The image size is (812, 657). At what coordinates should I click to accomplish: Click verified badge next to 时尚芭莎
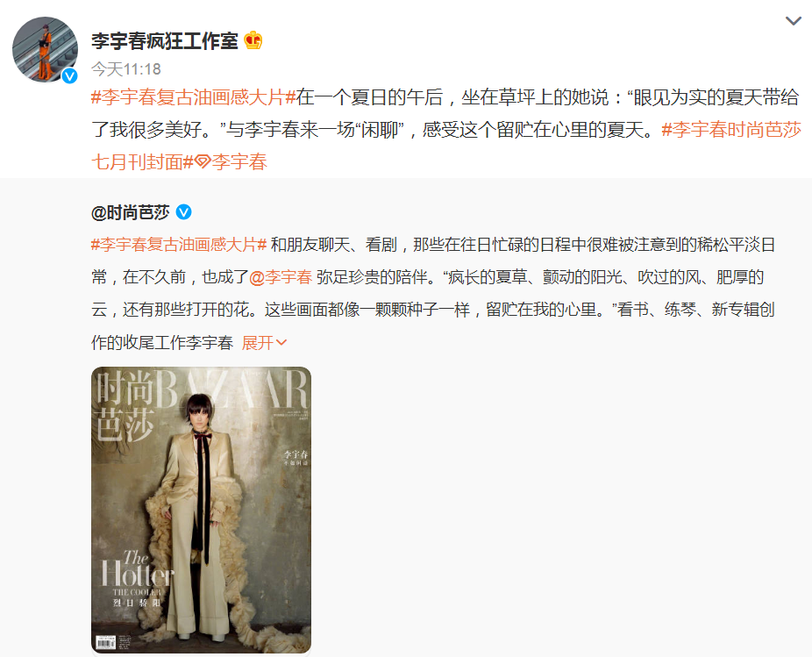184,212
